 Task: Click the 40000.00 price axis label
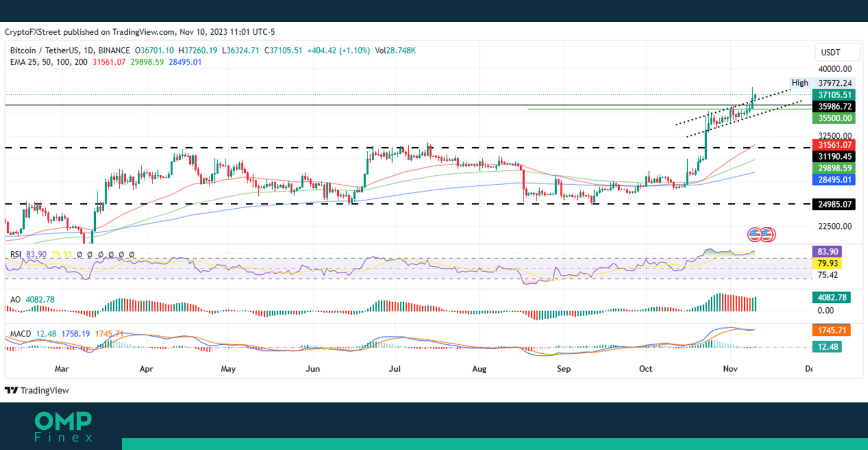click(834, 69)
